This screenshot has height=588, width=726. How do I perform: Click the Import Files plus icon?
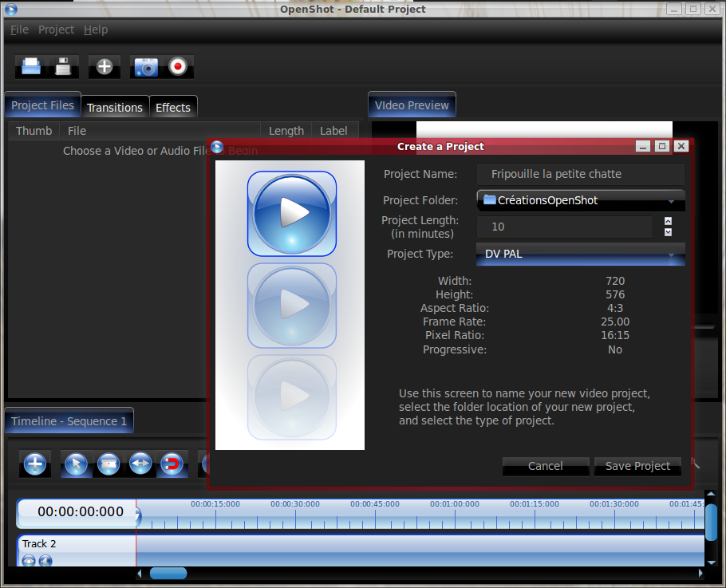point(105,67)
